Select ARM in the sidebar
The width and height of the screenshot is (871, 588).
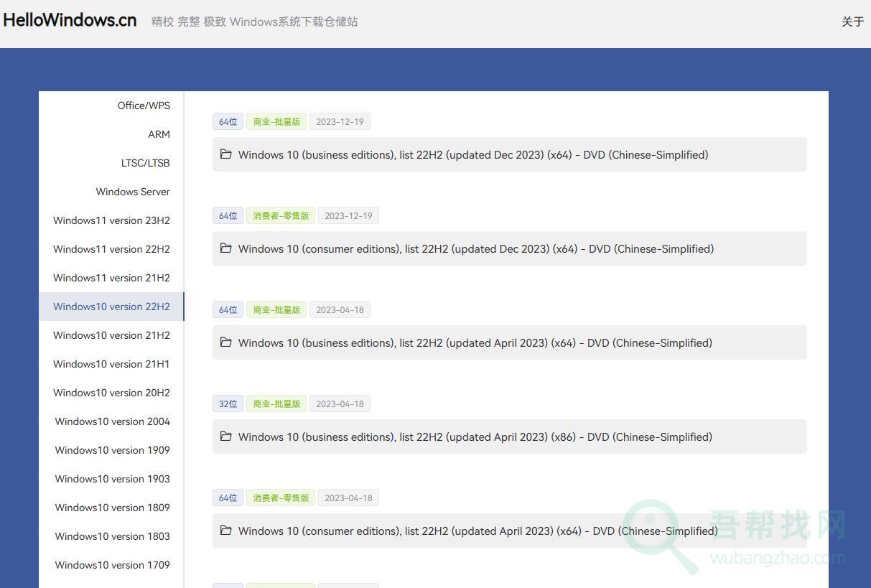pyautogui.click(x=159, y=134)
